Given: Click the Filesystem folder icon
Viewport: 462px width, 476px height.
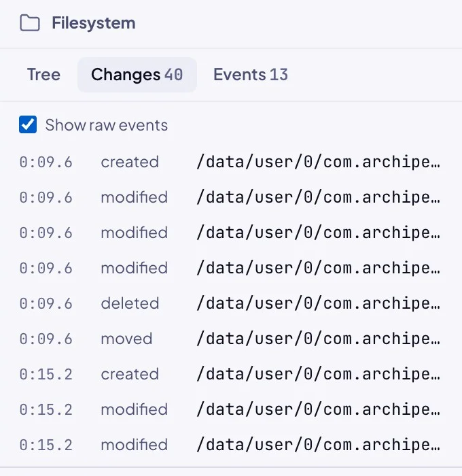Looking at the screenshot, I should [x=30, y=23].
